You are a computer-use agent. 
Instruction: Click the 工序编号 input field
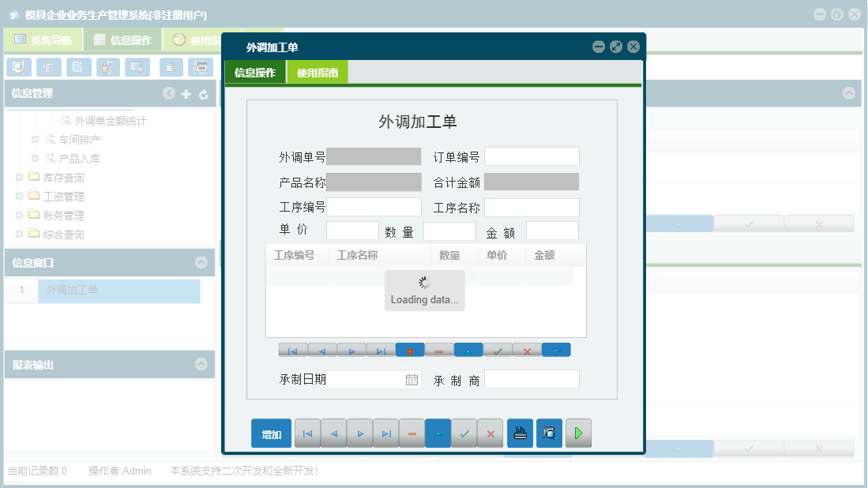(x=374, y=207)
